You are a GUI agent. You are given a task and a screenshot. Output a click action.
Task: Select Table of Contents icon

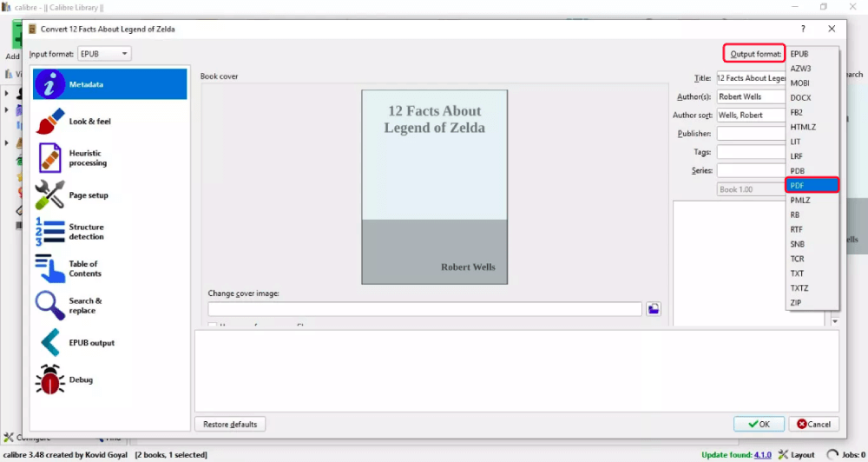[x=50, y=268]
